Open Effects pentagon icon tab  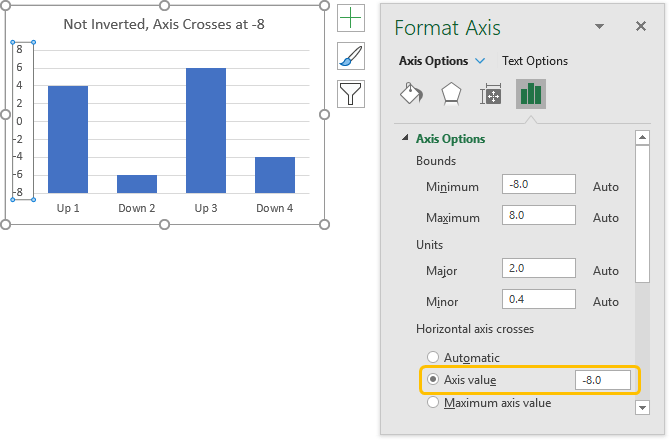click(451, 95)
